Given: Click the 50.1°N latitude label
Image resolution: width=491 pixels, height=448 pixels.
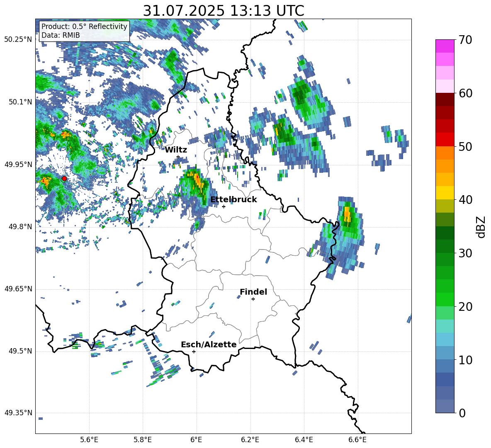Looking at the screenshot, I should point(20,102).
